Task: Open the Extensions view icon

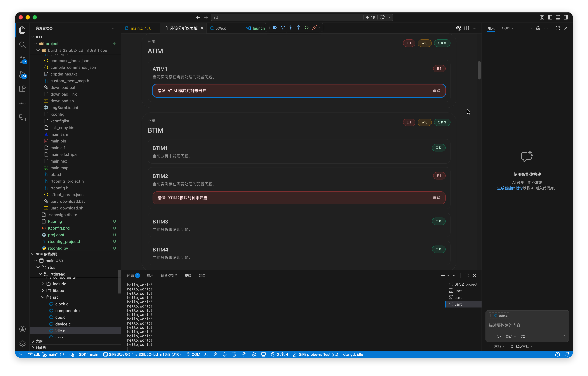Action: tap(22, 88)
